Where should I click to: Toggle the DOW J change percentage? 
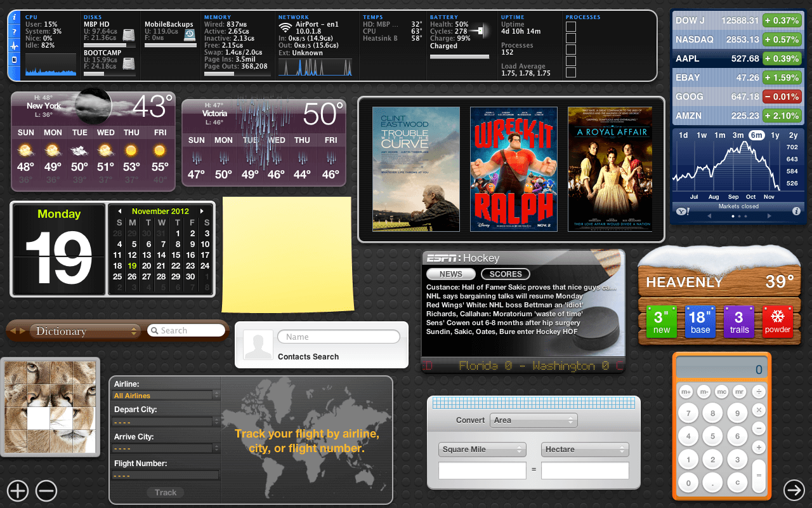(x=782, y=20)
